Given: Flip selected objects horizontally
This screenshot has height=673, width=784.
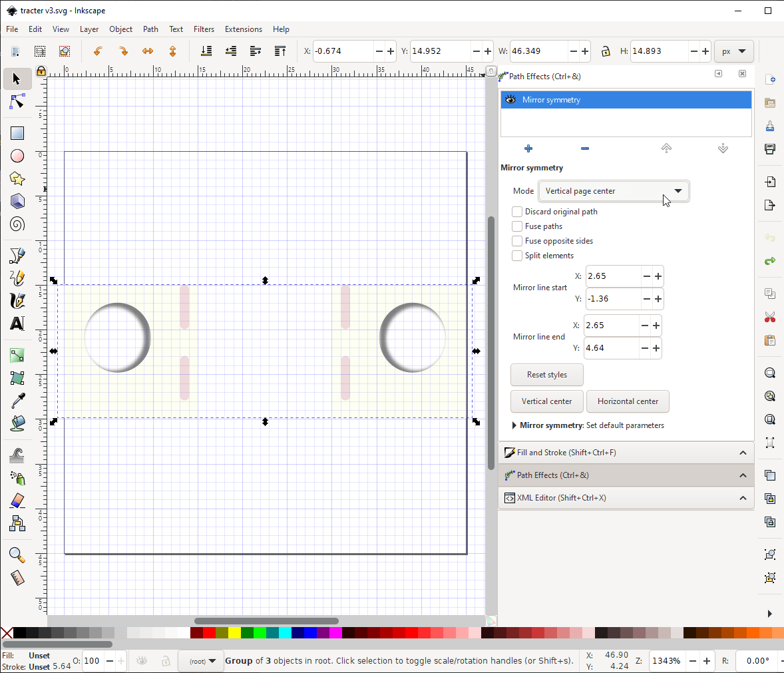Looking at the screenshot, I should click(148, 51).
